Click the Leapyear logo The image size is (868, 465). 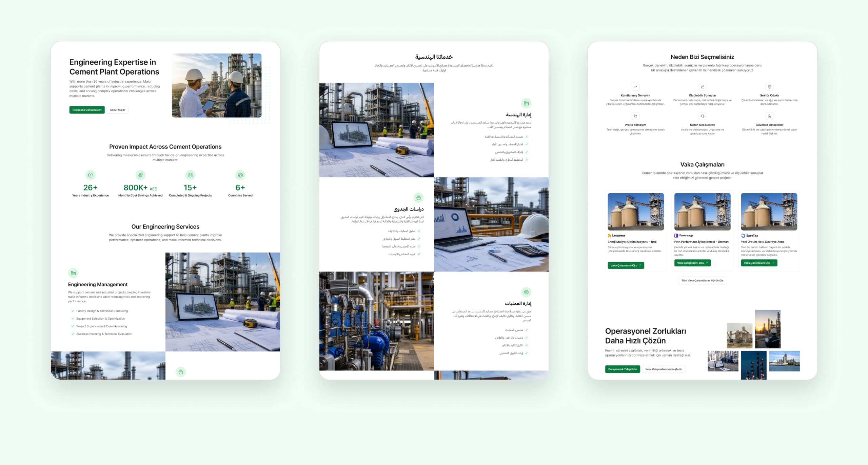pos(616,236)
